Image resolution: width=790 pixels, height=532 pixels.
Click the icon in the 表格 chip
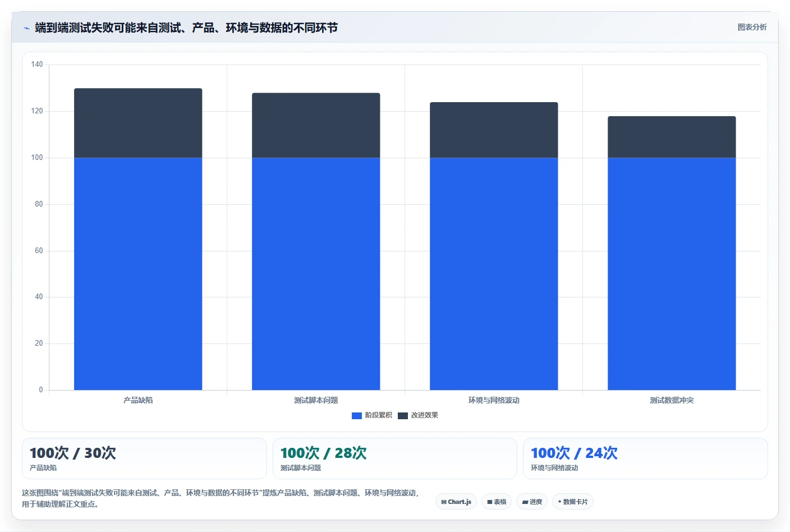click(x=490, y=502)
